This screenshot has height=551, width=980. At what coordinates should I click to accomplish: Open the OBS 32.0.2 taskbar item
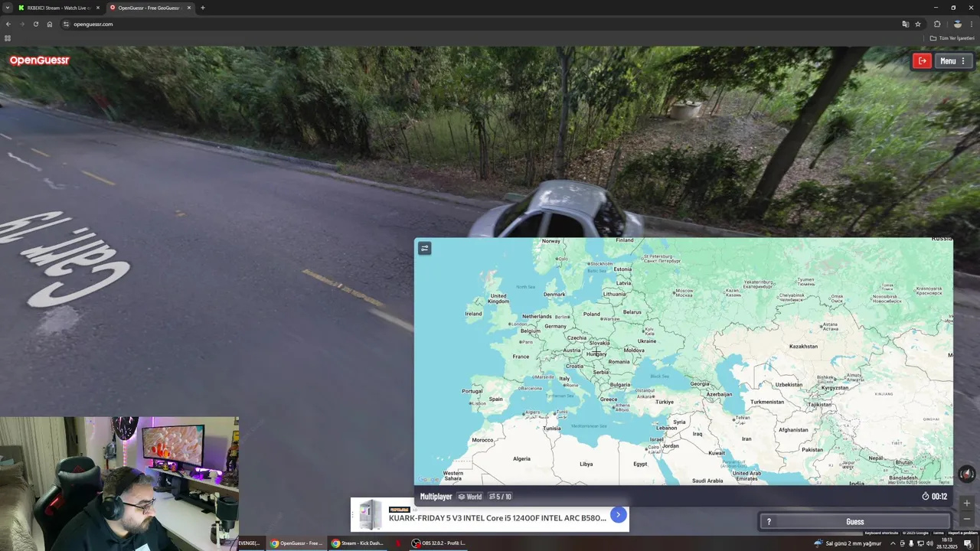coord(438,543)
